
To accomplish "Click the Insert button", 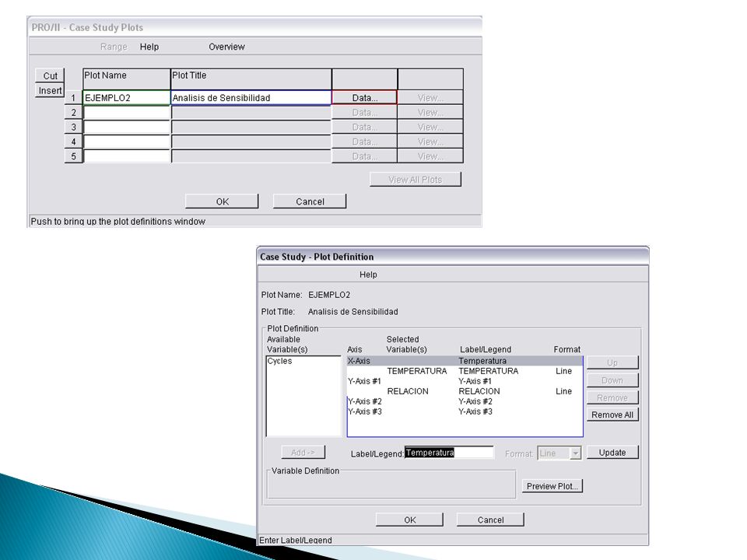I will pyautogui.click(x=50, y=90).
